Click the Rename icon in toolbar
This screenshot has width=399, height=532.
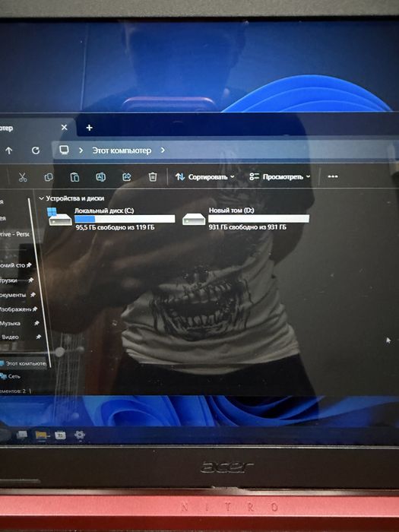point(101,177)
